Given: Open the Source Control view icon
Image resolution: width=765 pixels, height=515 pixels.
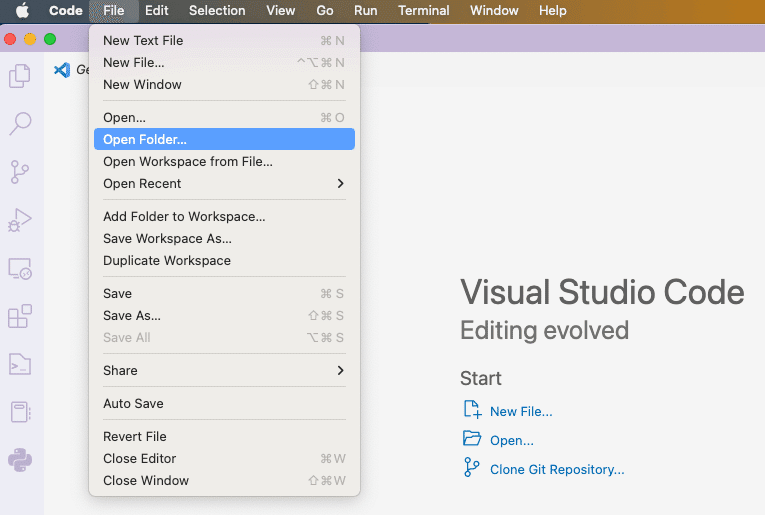Looking at the screenshot, I should (x=20, y=172).
